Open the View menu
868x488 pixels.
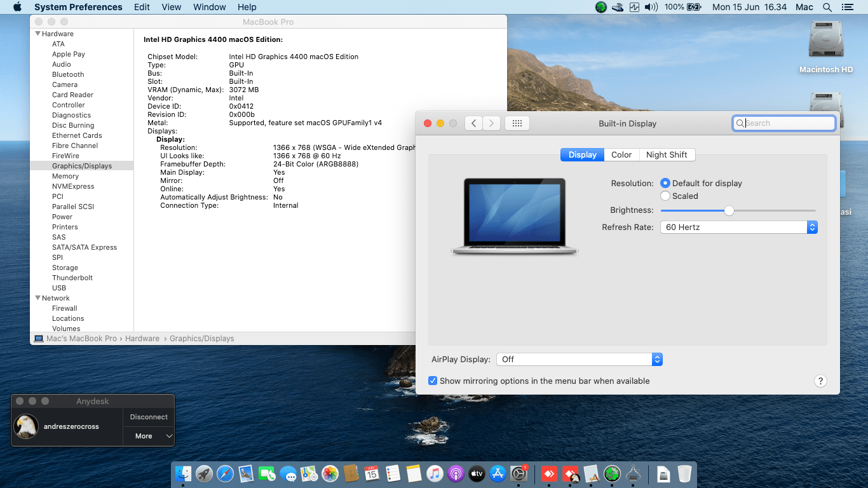[172, 7]
